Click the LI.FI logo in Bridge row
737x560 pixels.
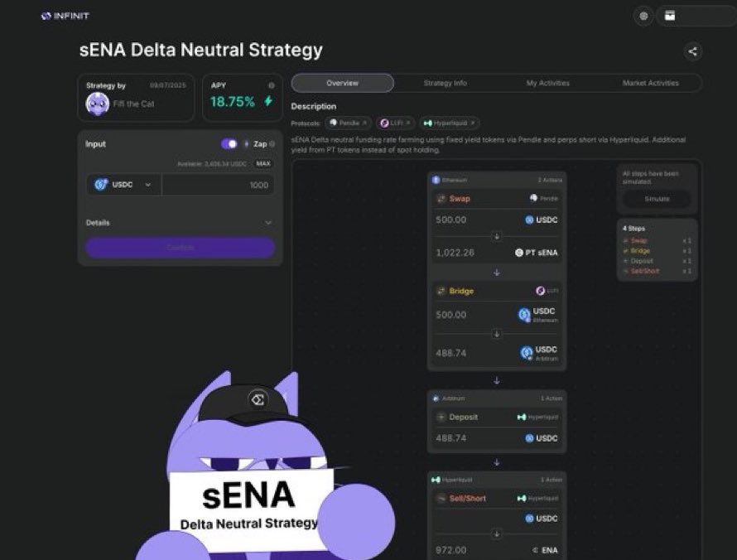pos(541,291)
